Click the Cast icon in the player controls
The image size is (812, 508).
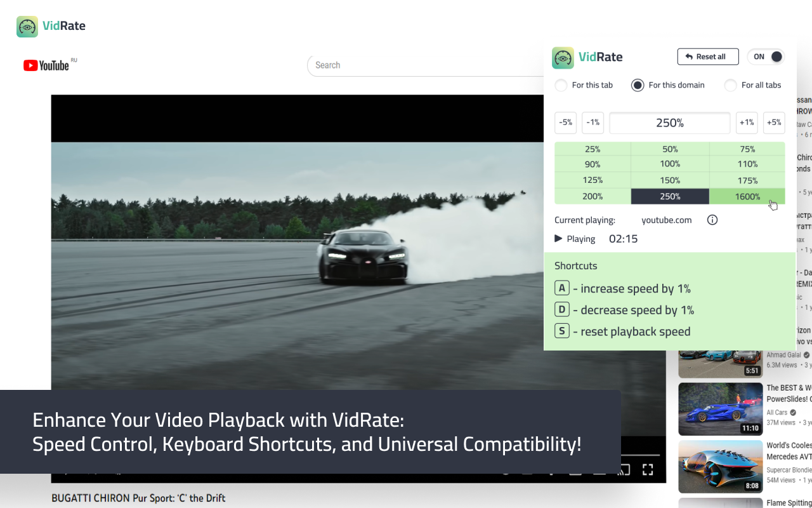click(624, 469)
